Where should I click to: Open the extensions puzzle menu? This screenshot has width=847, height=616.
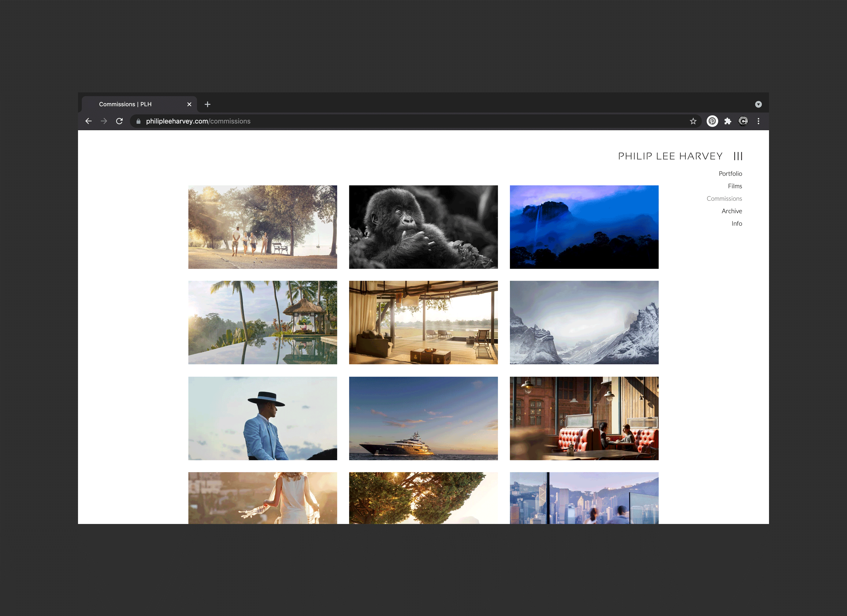pyautogui.click(x=727, y=121)
